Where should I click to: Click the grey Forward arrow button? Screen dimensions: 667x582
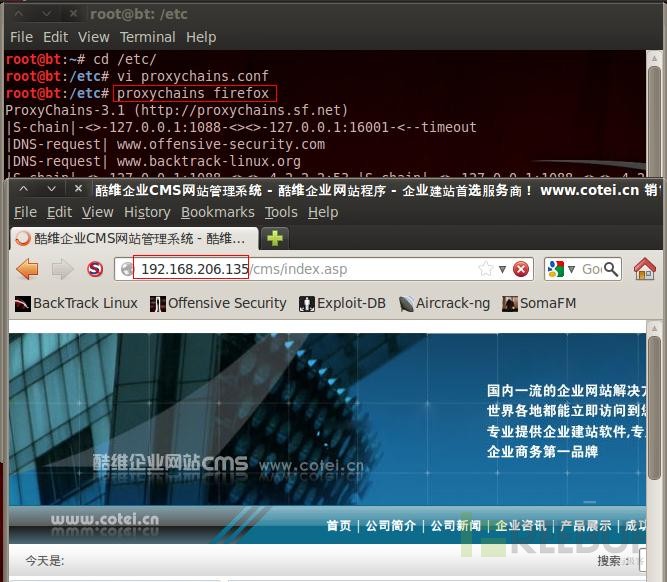tap(62, 269)
